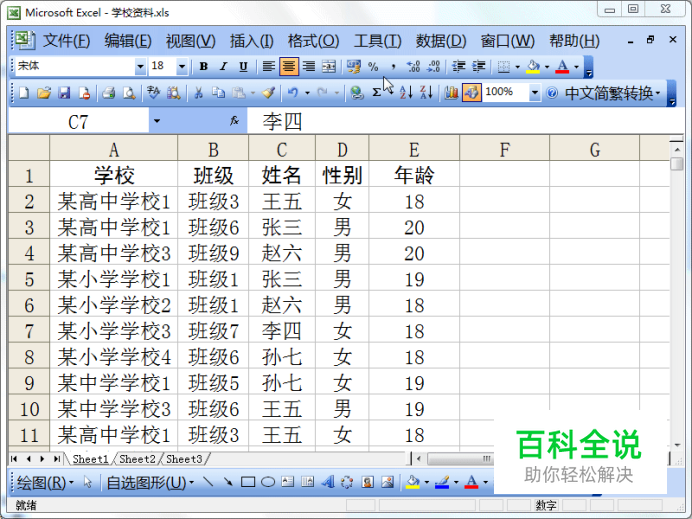The image size is (692, 519).
Task: Open 插入(I) menu
Action: point(252,41)
